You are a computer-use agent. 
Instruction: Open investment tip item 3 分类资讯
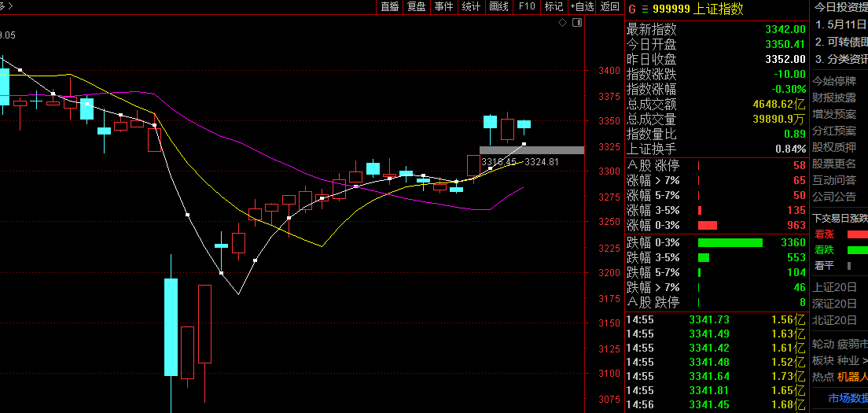(841, 60)
